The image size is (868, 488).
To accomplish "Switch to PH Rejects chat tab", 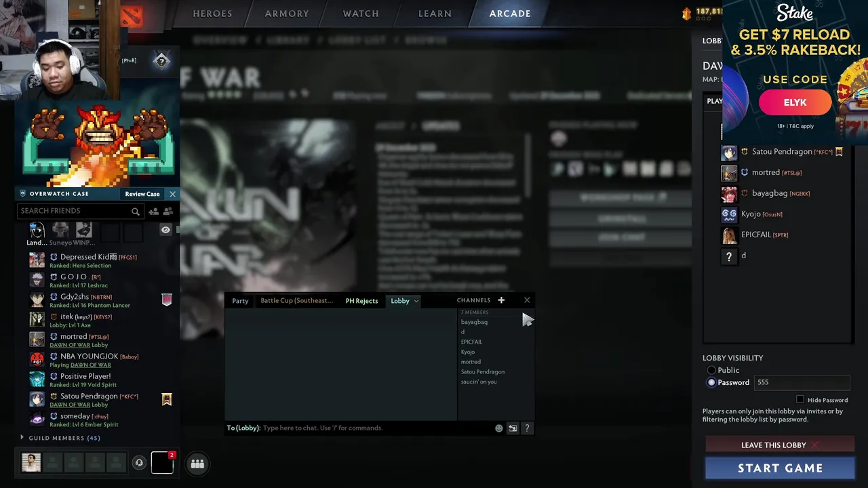I will pos(361,301).
